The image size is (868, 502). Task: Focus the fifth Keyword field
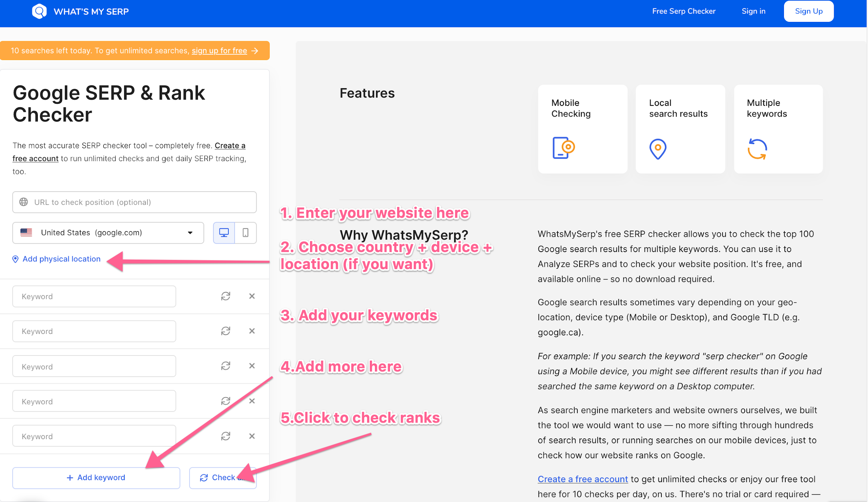(x=94, y=436)
